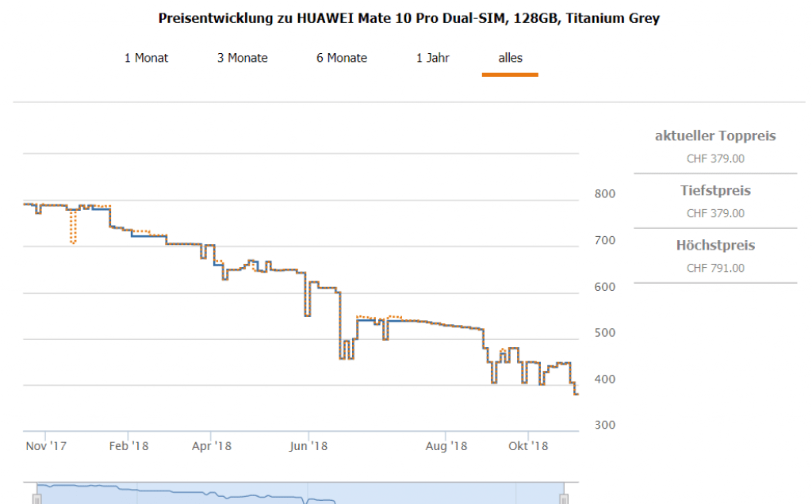Click the active alles tab
This screenshot has height=504, width=812.
pos(510,58)
